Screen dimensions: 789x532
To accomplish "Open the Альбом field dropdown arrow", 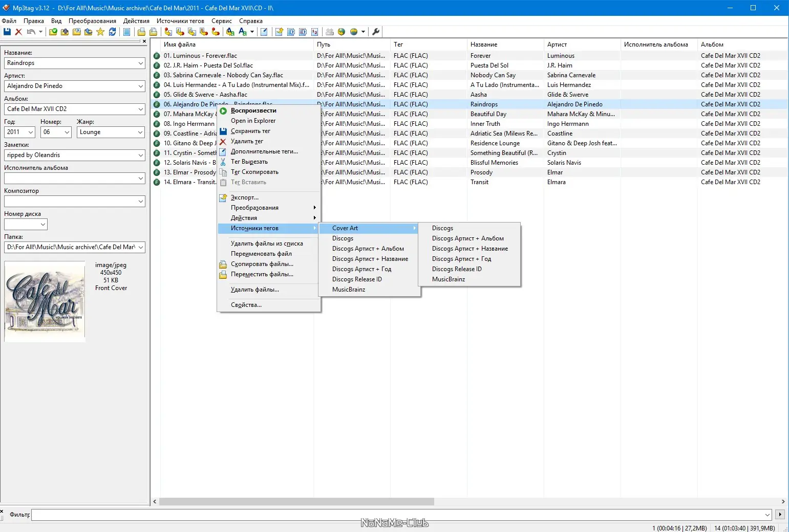I will pyautogui.click(x=140, y=109).
